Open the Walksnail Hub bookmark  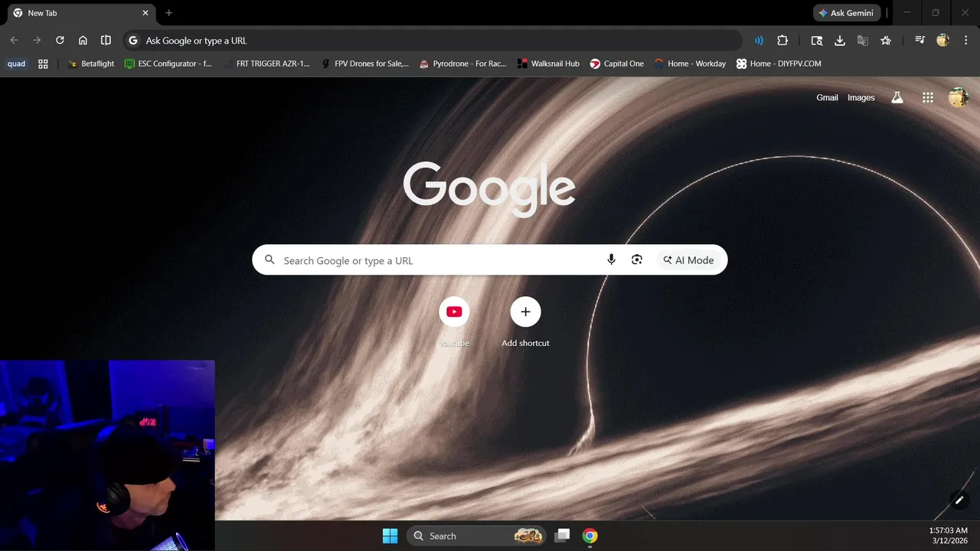tap(548, 64)
